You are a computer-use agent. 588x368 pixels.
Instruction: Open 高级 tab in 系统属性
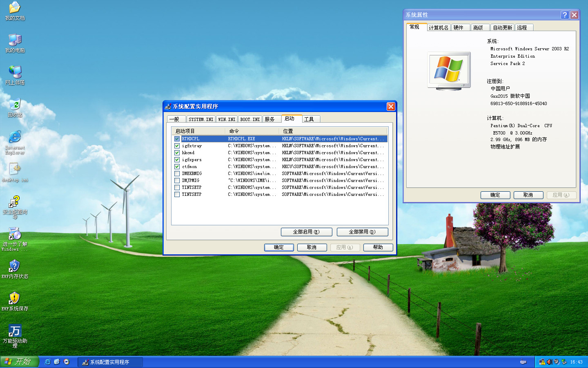480,28
